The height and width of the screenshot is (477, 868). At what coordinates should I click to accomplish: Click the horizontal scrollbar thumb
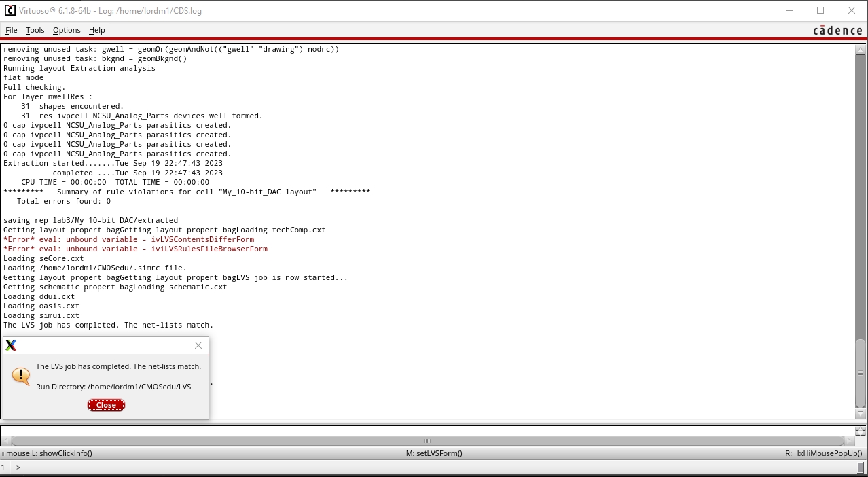tap(427, 441)
